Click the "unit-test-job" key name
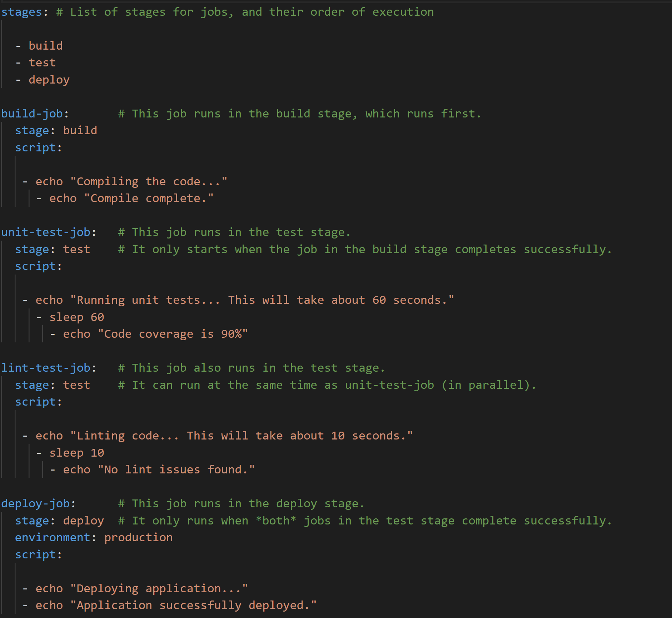The height and width of the screenshot is (618, 672). tap(46, 232)
